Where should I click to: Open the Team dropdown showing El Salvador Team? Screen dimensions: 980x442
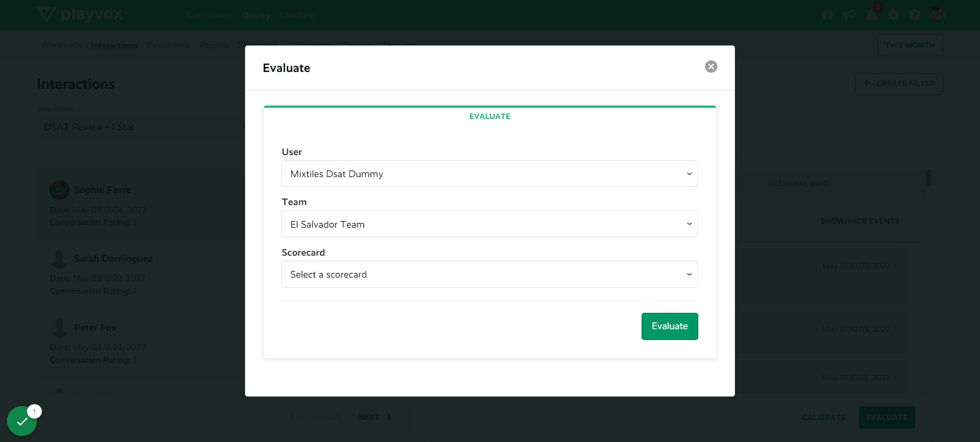click(x=489, y=224)
